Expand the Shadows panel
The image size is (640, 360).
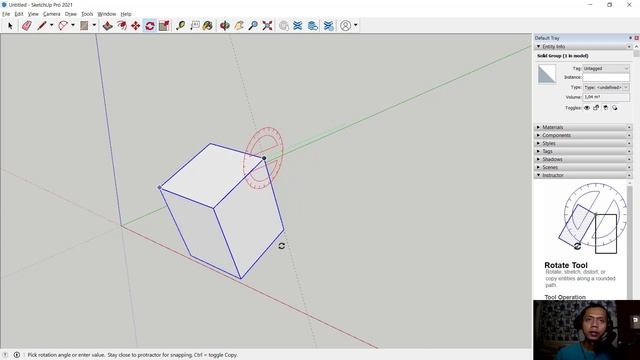[x=583, y=159]
